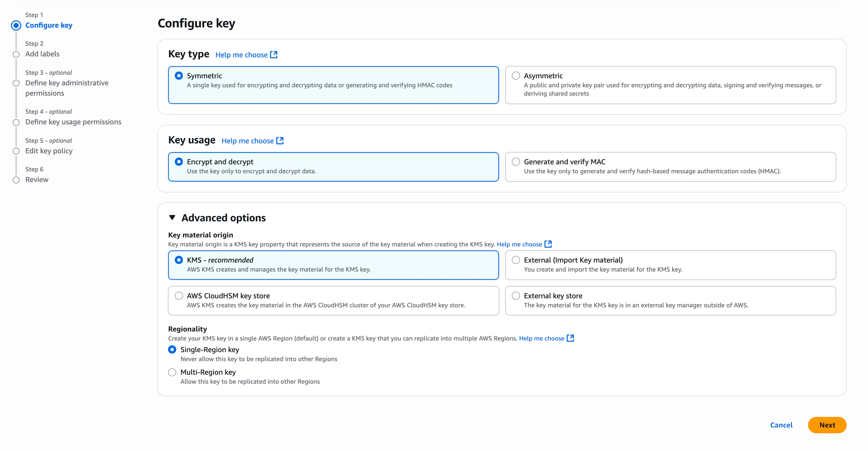Image resolution: width=868 pixels, height=451 pixels.
Task: Choose Multi-Region key option
Action: (172, 372)
